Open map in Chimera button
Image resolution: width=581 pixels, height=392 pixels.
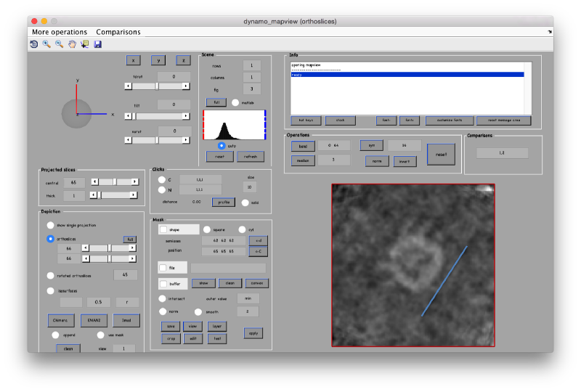coord(61,320)
